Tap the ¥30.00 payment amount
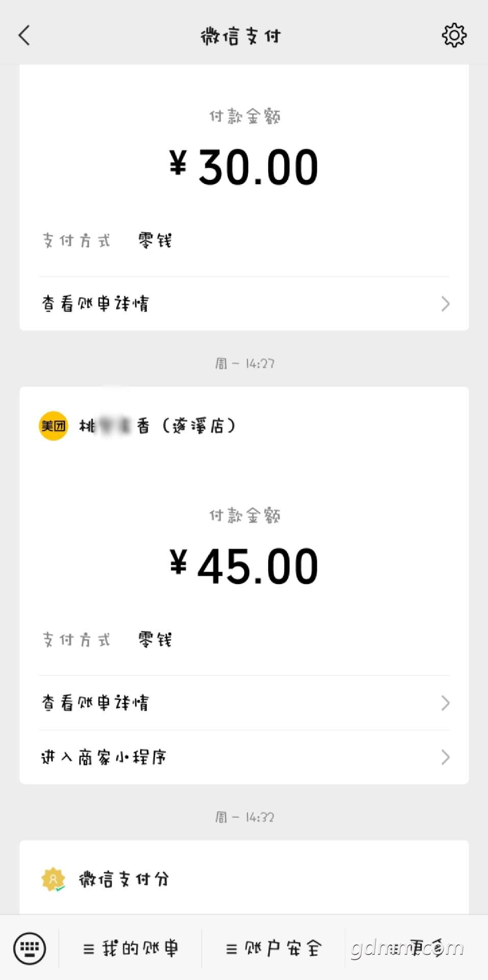This screenshot has width=488, height=980. pyautogui.click(x=244, y=167)
